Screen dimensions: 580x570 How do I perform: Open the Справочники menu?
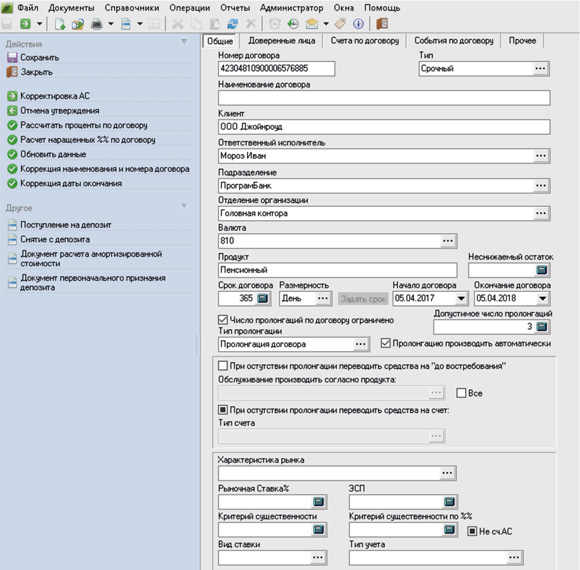coord(132,8)
